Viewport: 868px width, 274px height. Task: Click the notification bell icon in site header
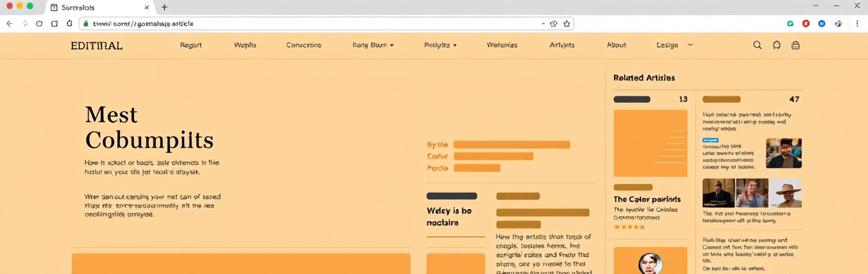coord(777,45)
